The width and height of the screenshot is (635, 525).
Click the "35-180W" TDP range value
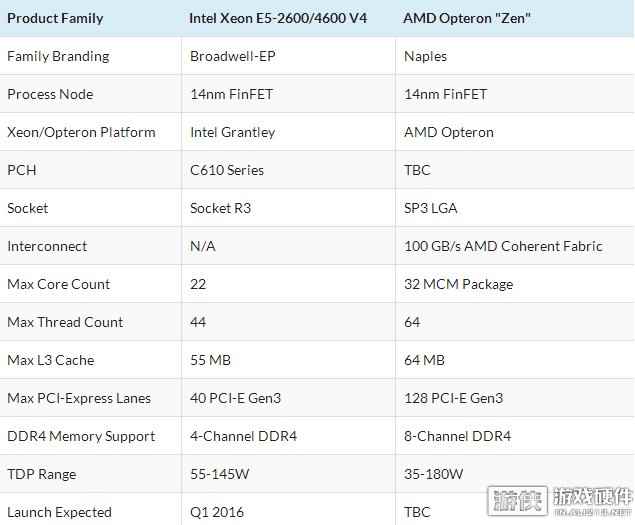tap(433, 474)
